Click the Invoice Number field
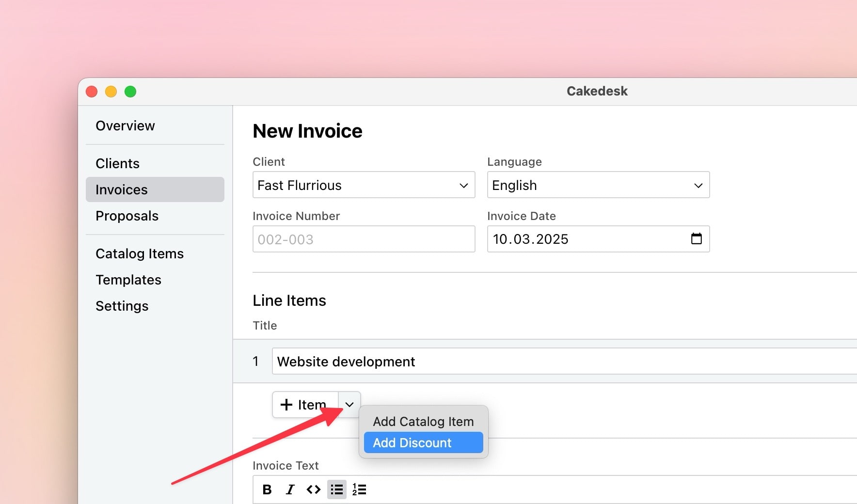This screenshot has width=857, height=504. pyautogui.click(x=364, y=239)
